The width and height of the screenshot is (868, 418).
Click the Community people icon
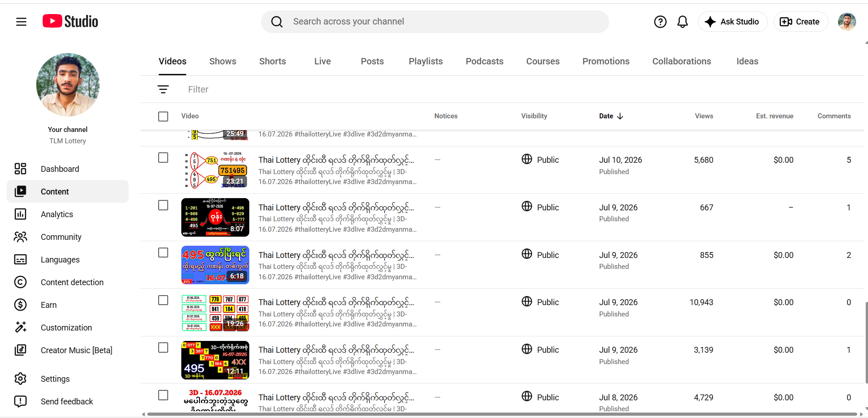click(20, 237)
